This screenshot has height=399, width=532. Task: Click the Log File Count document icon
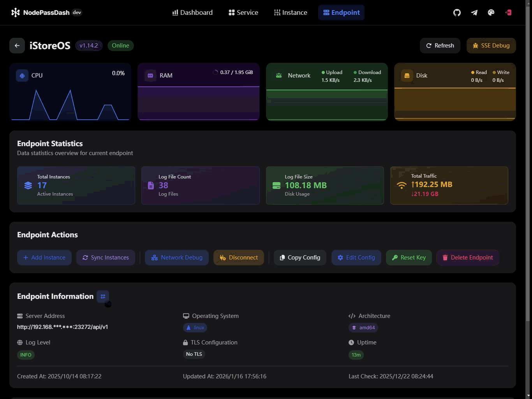151,185
